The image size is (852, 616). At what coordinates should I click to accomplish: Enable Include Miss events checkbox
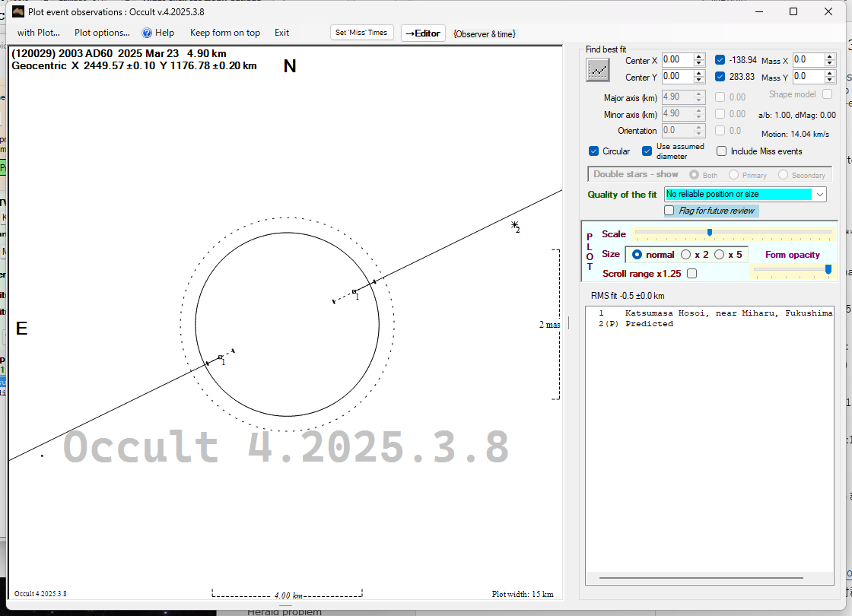pyautogui.click(x=721, y=151)
